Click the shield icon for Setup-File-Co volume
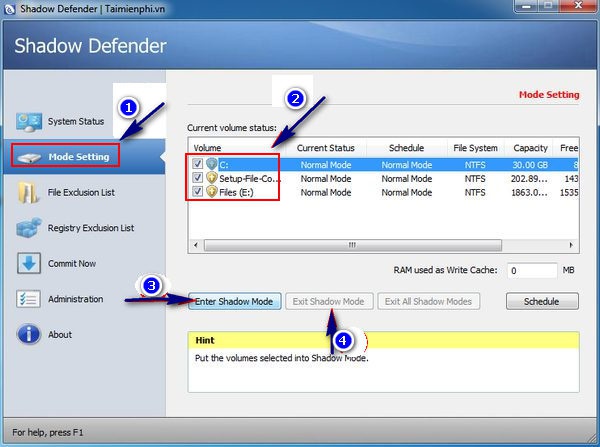600x447 pixels. (x=212, y=178)
